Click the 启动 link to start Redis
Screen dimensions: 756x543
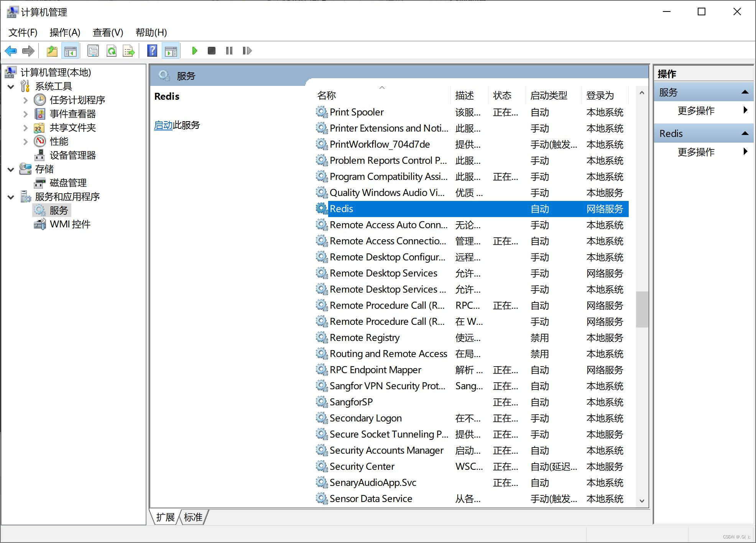[x=163, y=125]
